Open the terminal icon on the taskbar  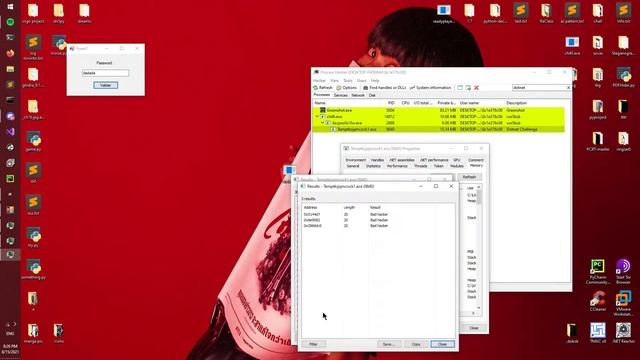point(10,37)
